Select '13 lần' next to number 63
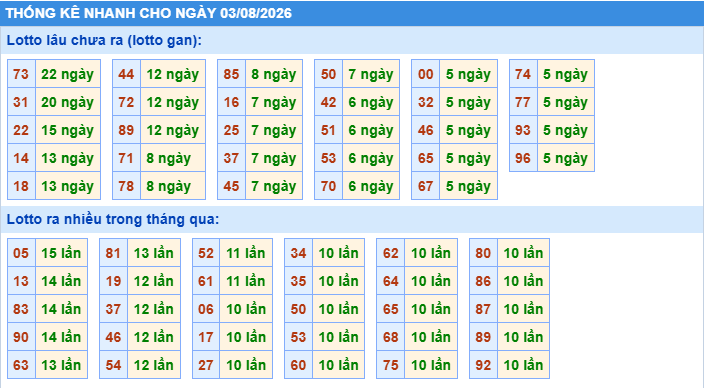706x388 pixels. 61,365
